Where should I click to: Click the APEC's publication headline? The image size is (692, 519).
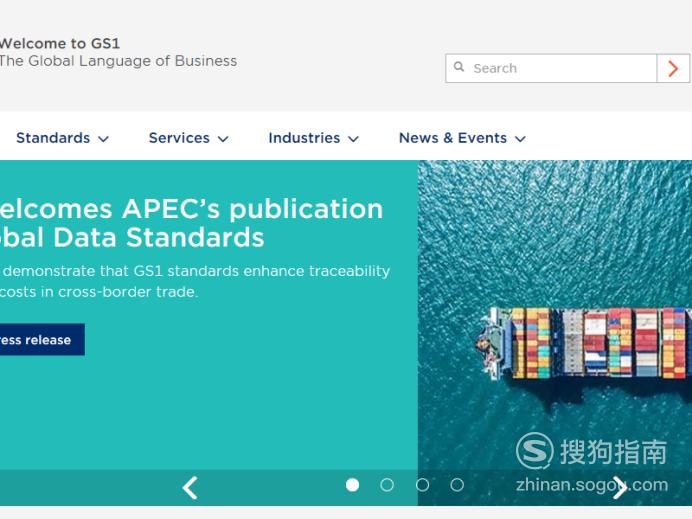click(x=191, y=223)
